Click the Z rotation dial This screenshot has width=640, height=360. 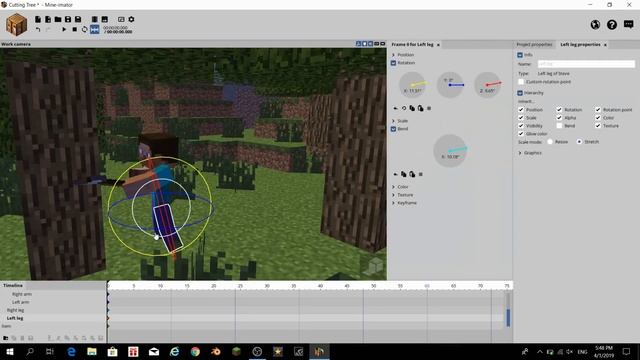coord(488,85)
